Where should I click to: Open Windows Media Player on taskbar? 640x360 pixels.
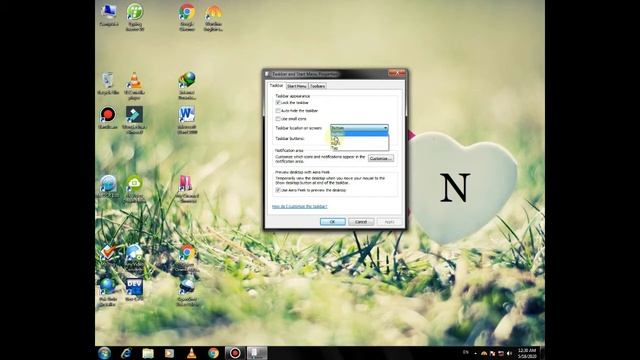coord(169,353)
